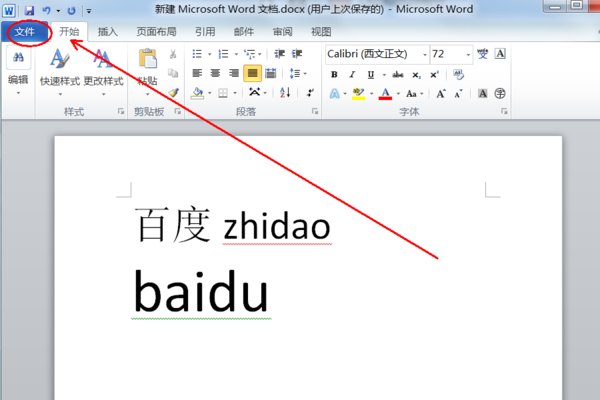This screenshot has height=400, width=600.
Task: Click the 粘贴 paste clipboard icon
Action: pos(148,59)
